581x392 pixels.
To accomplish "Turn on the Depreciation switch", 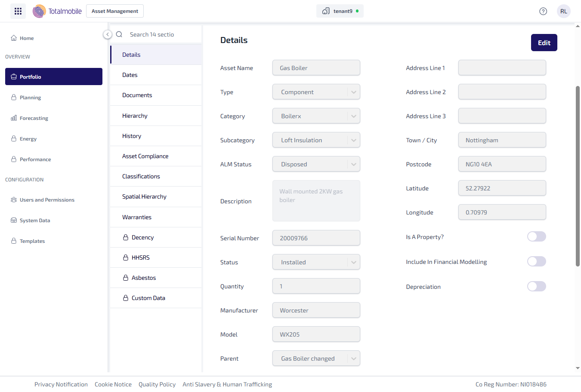I will pyautogui.click(x=536, y=286).
